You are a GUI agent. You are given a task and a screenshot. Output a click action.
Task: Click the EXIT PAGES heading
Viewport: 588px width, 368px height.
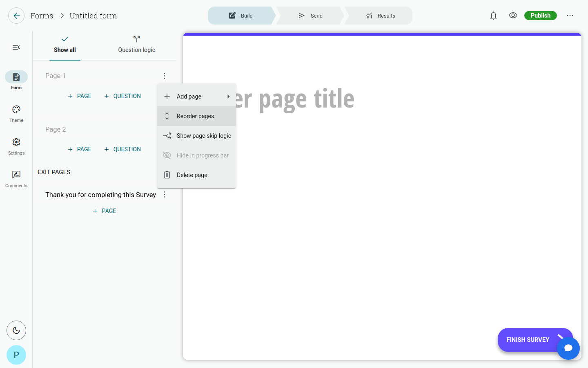54,172
